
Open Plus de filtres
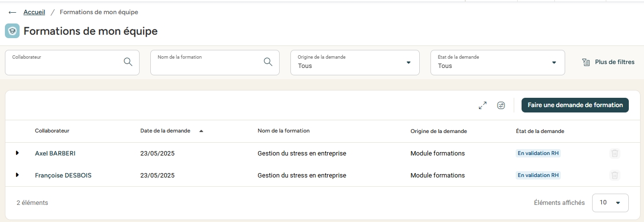(x=608, y=62)
